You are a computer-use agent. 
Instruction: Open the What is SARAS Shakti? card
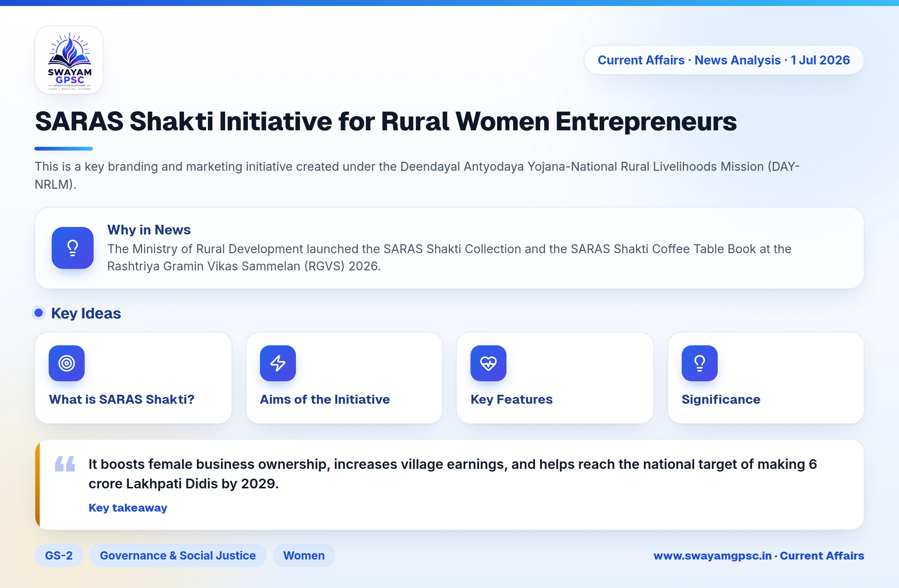[x=133, y=378]
